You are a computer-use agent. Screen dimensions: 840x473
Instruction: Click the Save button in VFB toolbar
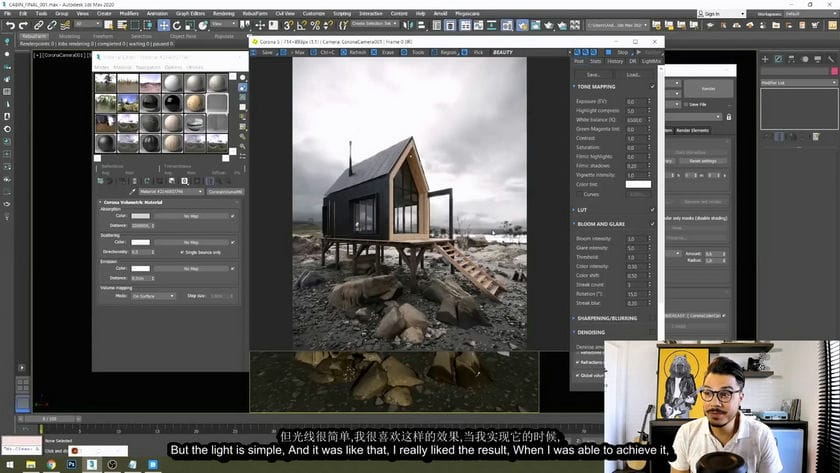[267, 52]
